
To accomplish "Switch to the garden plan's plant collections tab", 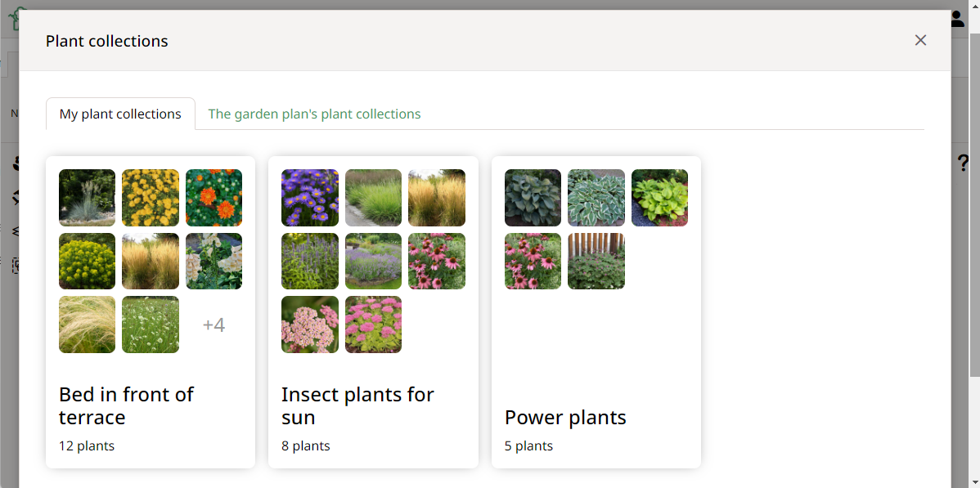I will (x=314, y=114).
